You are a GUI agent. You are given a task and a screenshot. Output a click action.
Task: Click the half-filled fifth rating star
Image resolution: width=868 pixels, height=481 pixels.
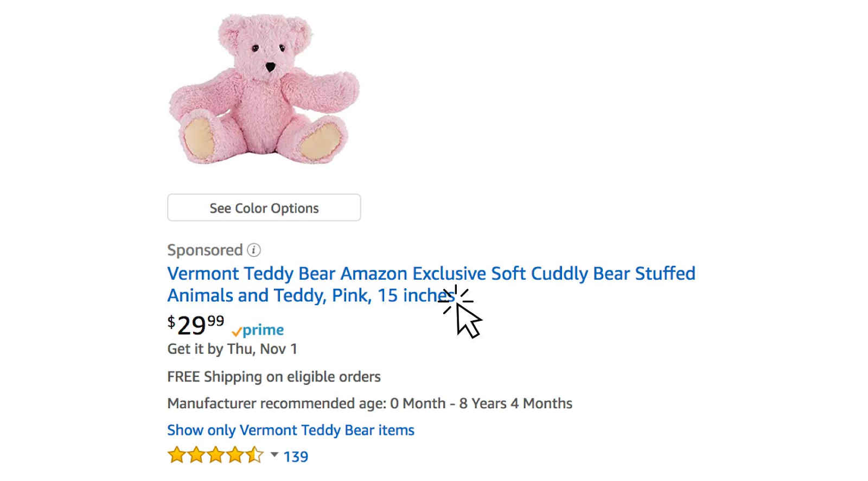(254, 455)
